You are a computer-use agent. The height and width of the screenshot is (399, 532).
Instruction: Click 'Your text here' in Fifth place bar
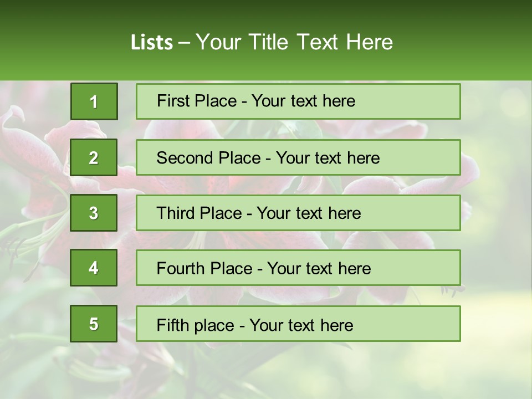(x=301, y=325)
